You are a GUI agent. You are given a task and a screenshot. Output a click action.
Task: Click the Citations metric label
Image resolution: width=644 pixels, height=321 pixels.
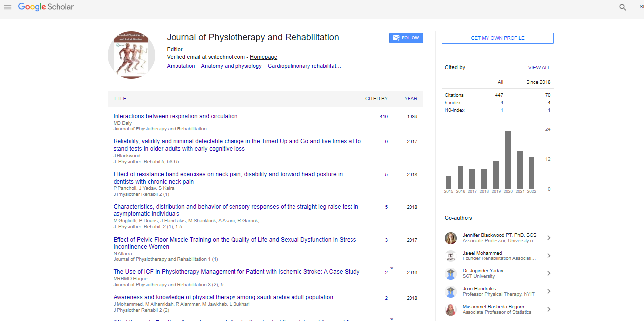(454, 95)
